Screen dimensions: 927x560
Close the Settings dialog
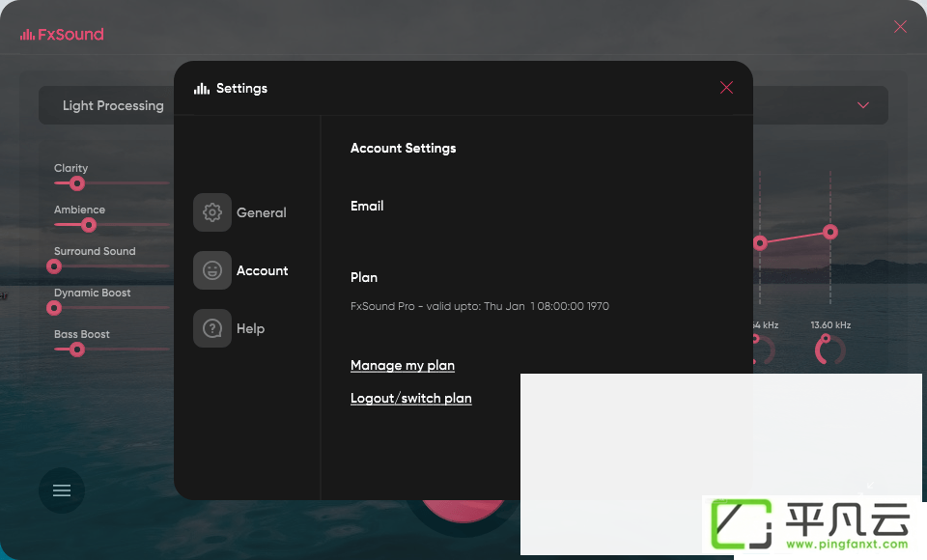pos(726,88)
